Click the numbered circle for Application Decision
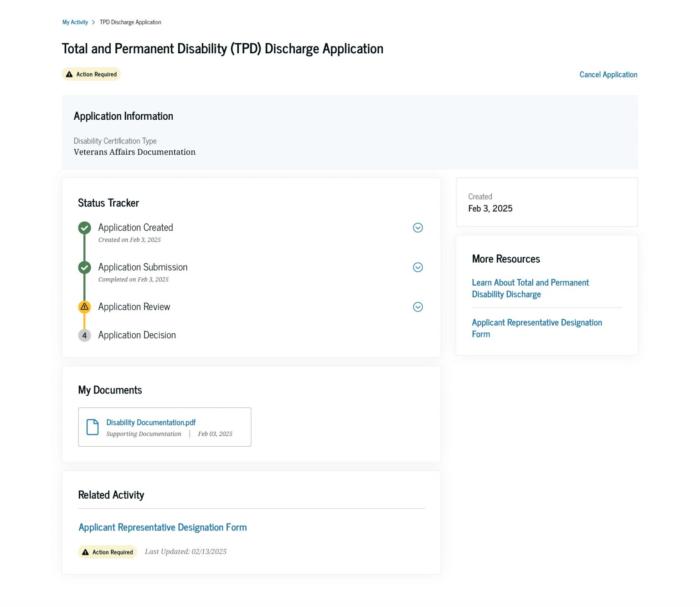This screenshot has height=607, width=700. (84, 335)
